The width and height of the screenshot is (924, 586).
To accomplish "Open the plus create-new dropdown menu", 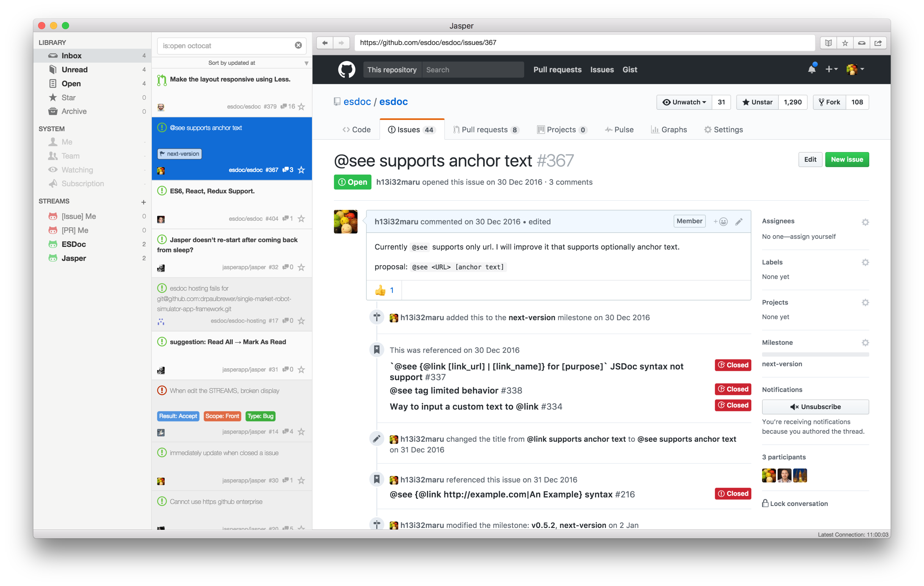I will point(831,69).
